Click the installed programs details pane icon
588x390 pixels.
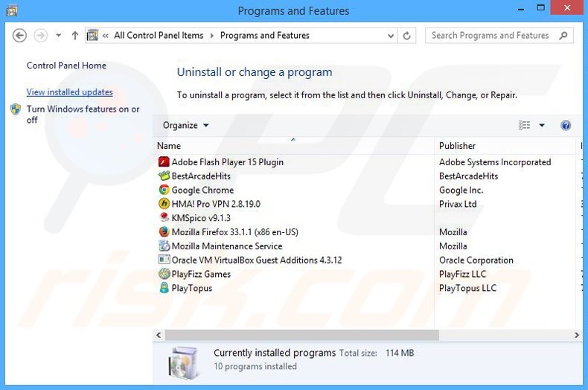tap(183, 363)
